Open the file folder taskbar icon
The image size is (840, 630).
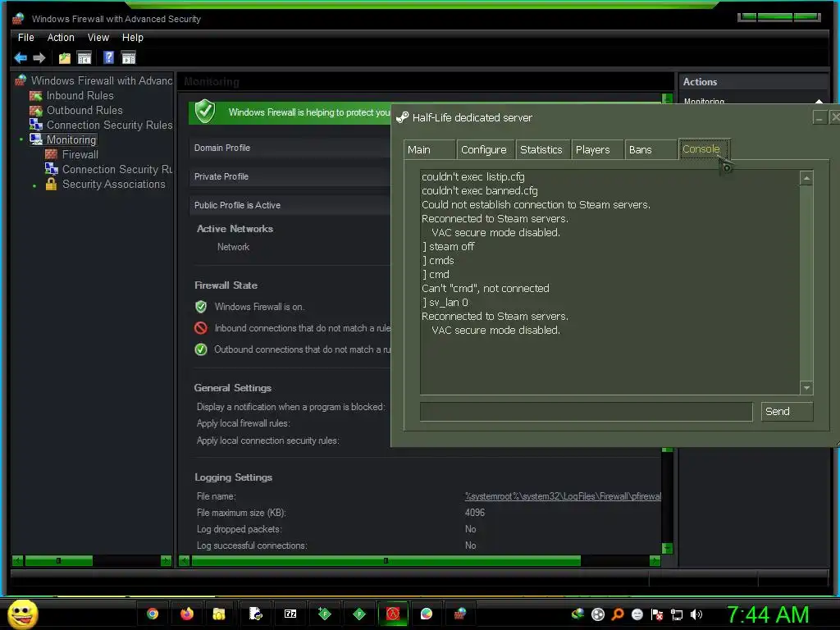pos(219,614)
